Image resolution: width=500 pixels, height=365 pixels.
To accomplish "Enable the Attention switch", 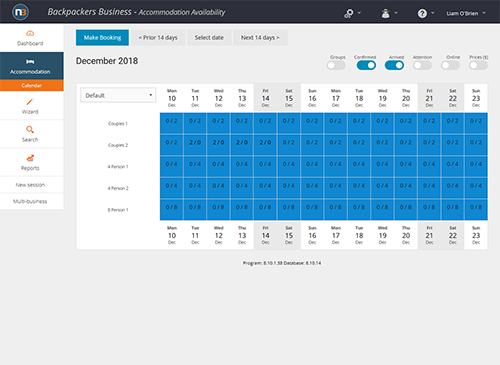I will [422, 65].
